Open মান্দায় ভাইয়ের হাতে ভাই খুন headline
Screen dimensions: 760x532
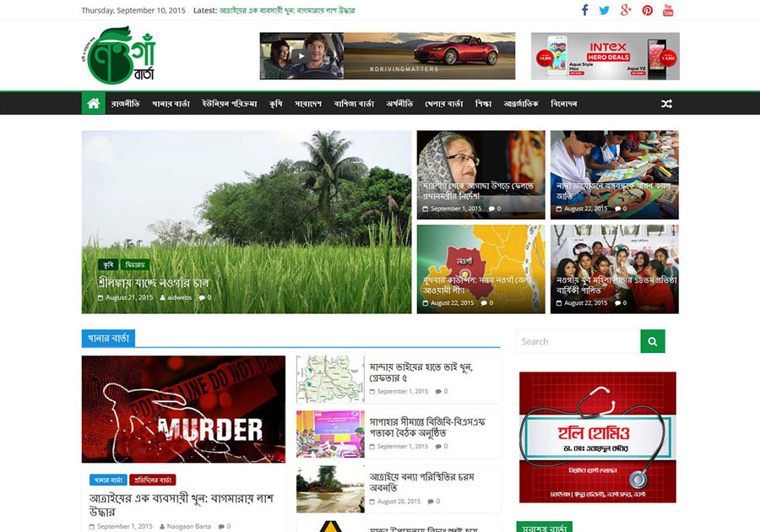click(421, 372)
